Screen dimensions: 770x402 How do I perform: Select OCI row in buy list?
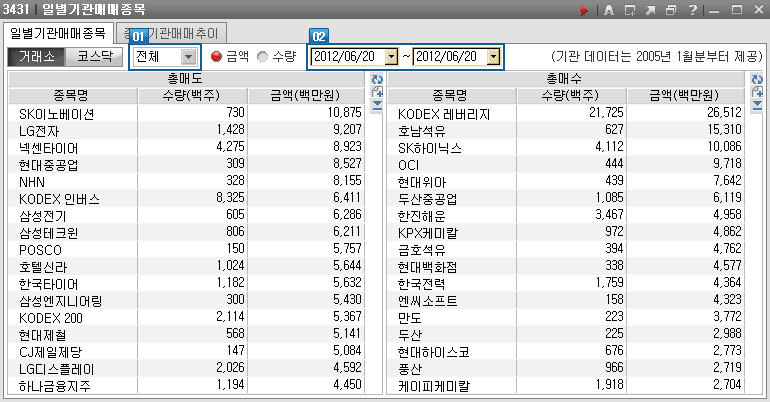pos(566,164)
